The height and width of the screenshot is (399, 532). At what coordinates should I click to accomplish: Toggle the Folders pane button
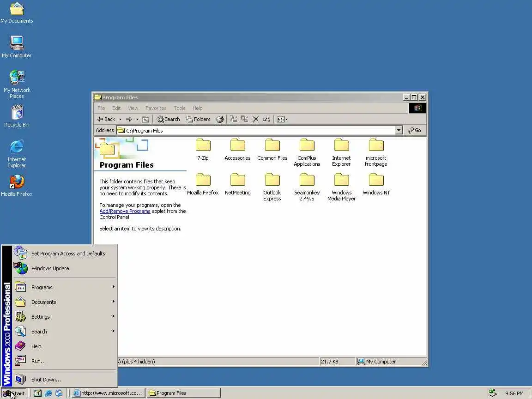(x=198, y=120)
